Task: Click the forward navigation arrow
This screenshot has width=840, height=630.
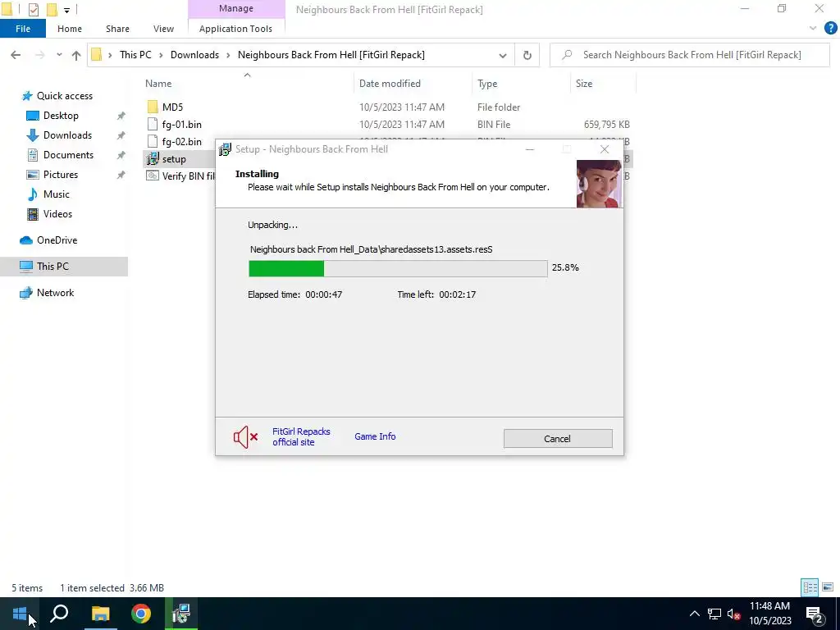Action: tap(40, 55)
